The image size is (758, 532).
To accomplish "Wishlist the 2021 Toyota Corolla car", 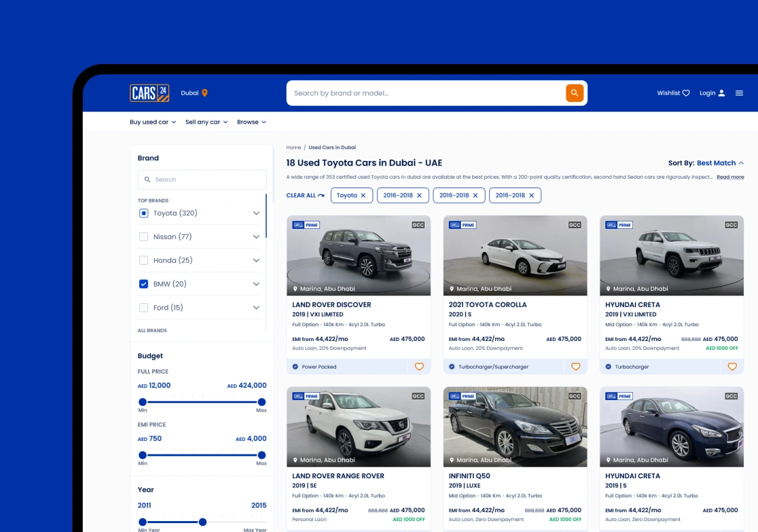I will coord(576,366).
